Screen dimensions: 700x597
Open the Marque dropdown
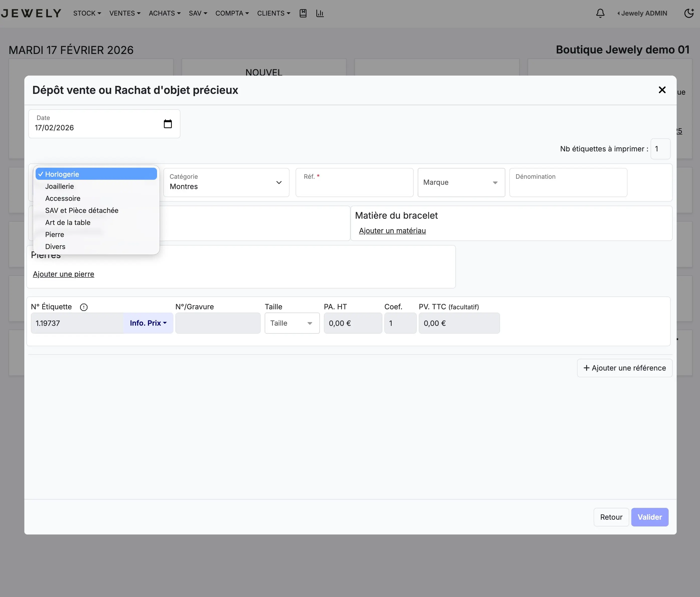pos(461,183)
